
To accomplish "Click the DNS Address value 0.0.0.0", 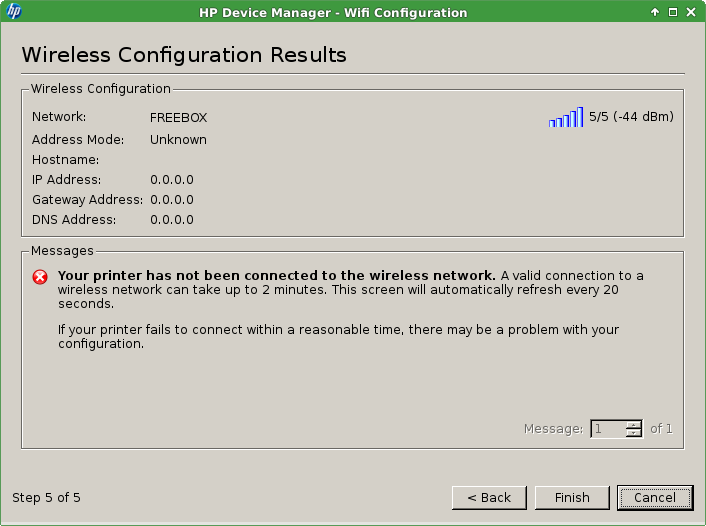I will tap(172, 220).
